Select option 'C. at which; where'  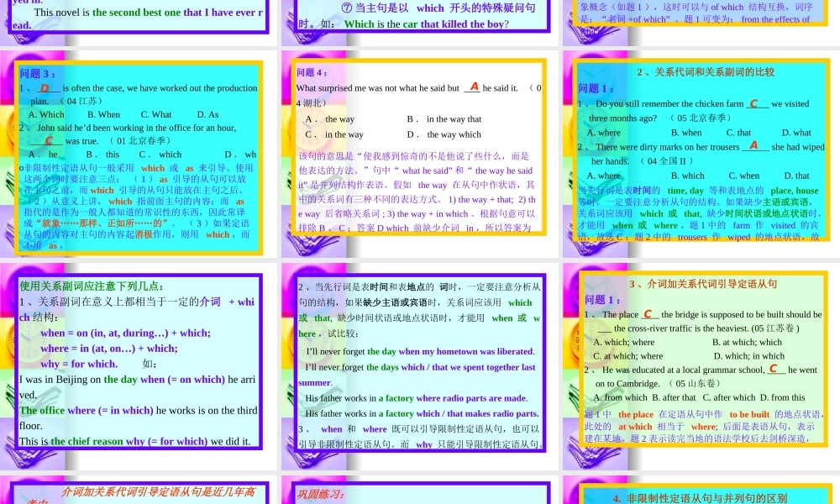coord(627,356)
